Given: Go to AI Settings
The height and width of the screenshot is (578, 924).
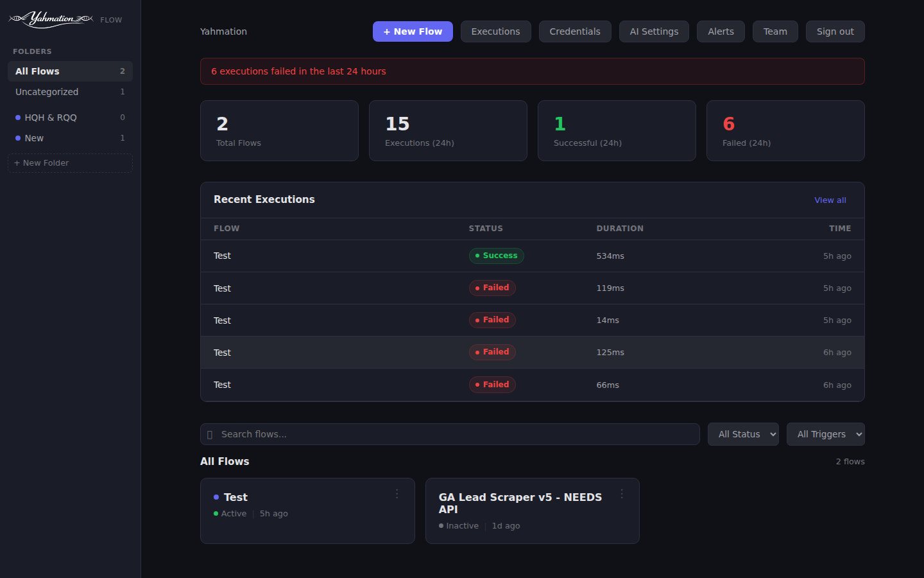Looking at the screenshot, I should click(x=654, y=31).
